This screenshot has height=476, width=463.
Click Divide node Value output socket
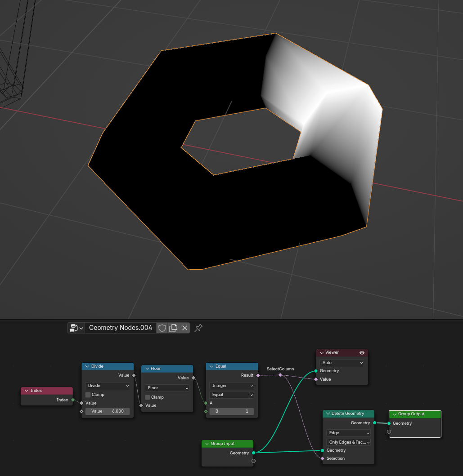(134, 375)
